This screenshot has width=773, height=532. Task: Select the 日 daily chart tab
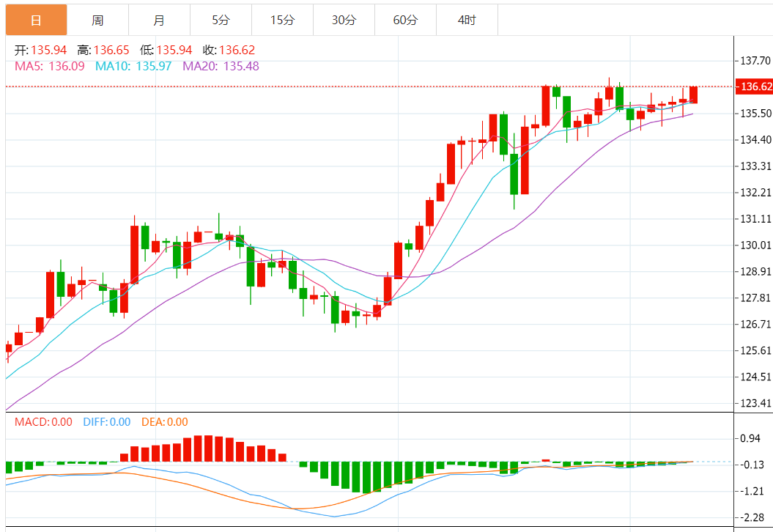[36, 21]
